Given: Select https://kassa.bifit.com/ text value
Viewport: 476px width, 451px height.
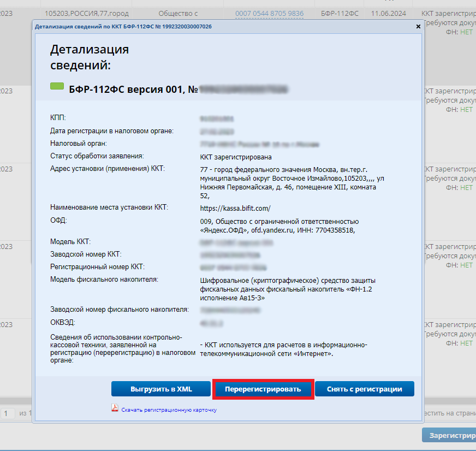Looking at the screenshot, I should pos(235,209).
